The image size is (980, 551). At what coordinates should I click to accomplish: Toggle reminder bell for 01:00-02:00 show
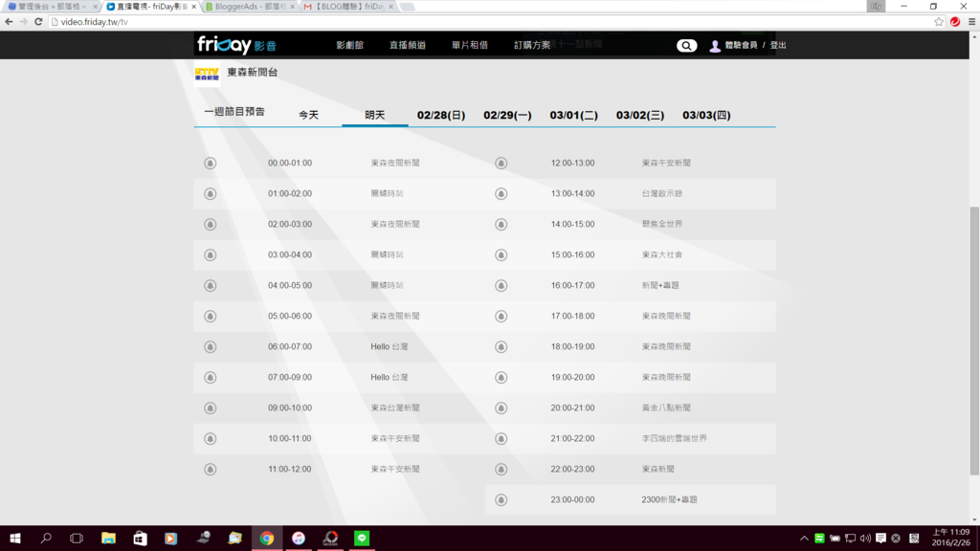210,193
